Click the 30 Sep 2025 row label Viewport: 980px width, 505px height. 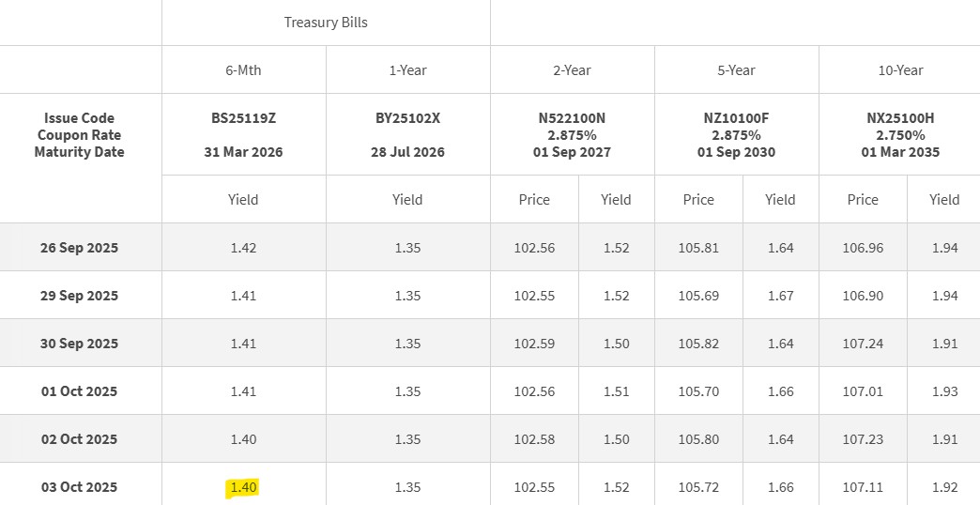tap(80, 344)
